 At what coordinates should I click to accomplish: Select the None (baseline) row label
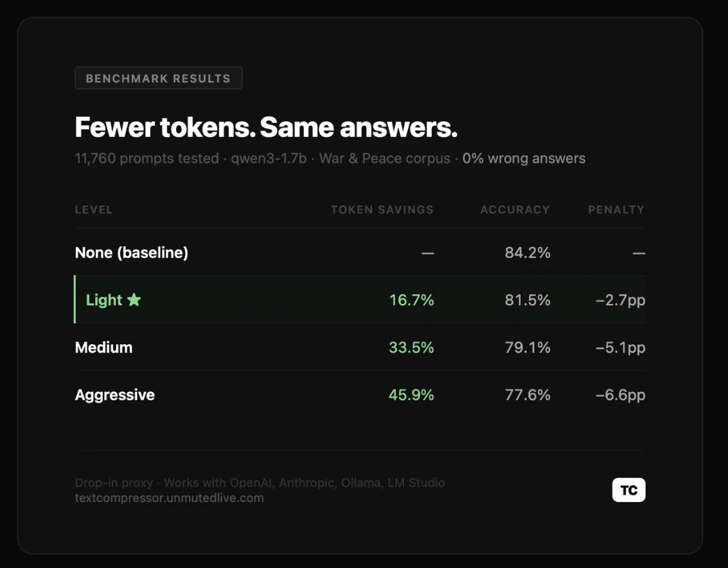click(131, 252)
